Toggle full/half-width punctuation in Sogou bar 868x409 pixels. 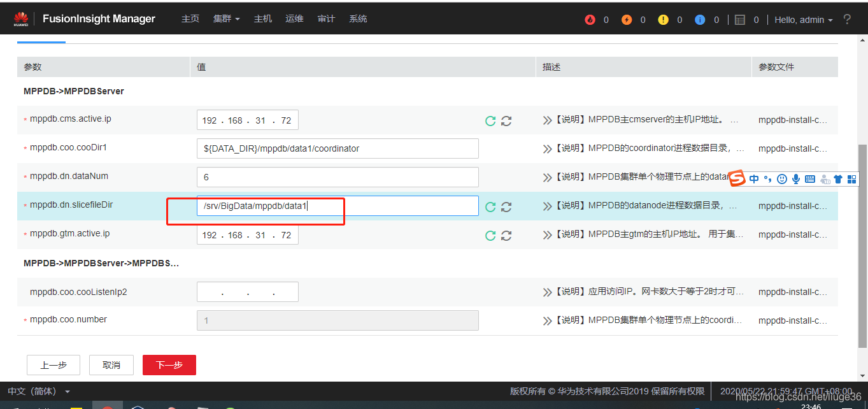click(767, 179)
